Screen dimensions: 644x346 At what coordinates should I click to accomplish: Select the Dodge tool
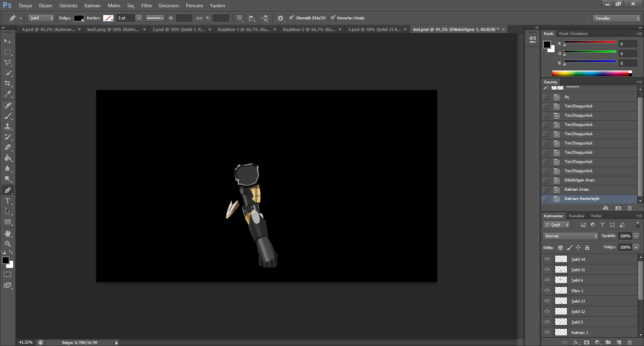point(8,179)
